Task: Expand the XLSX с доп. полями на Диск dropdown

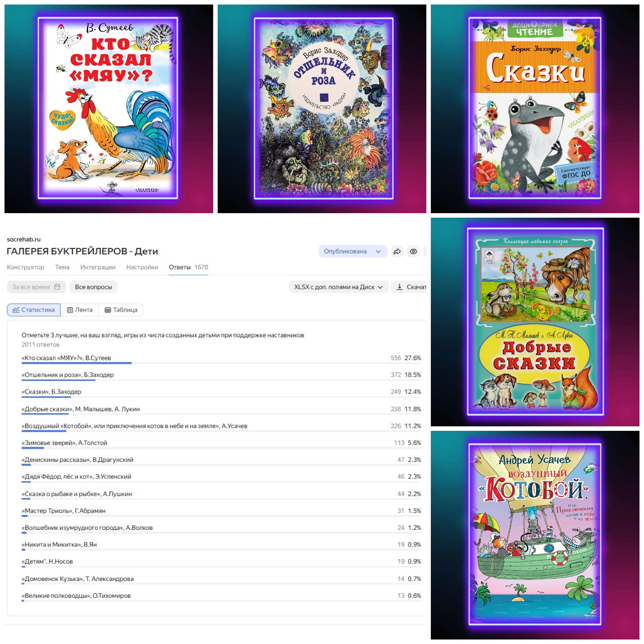Action: [x=338, y=287]
